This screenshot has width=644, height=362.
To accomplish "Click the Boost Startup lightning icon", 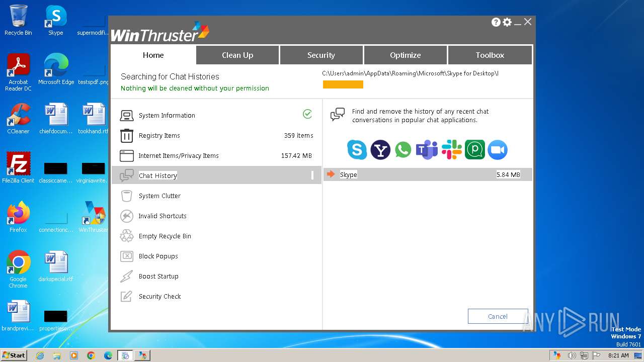I will (126, 277).
